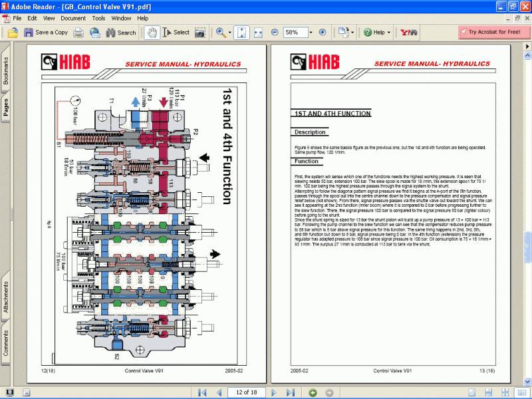
Task: Print the document using the printer icon
Action: (78, 33)
